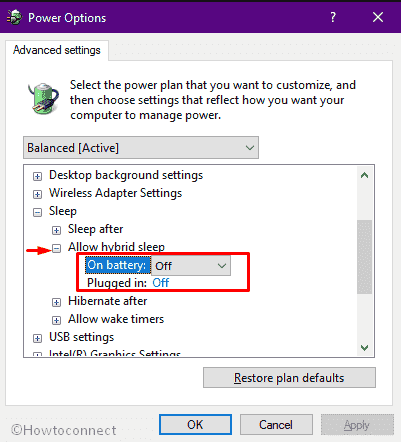Collapse the Sleep tree node

(x=37, y=212)
